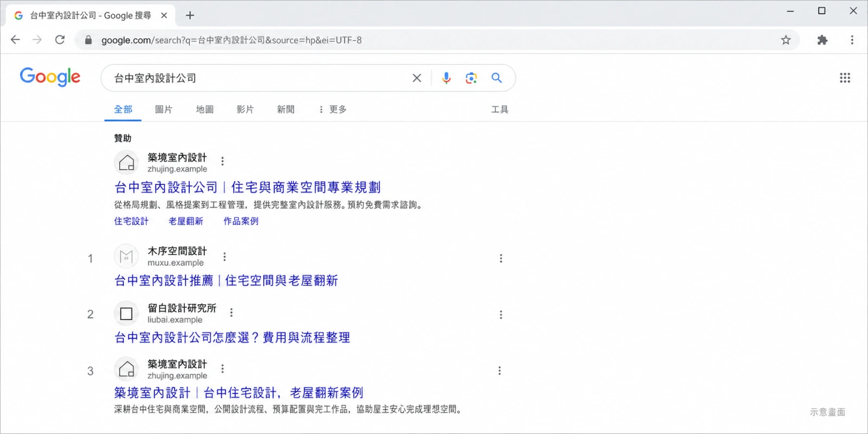
Task: Open sponsored link 台中室內設計公司｜住宅與商業空間專業規劃
Action: coord(247,187)
